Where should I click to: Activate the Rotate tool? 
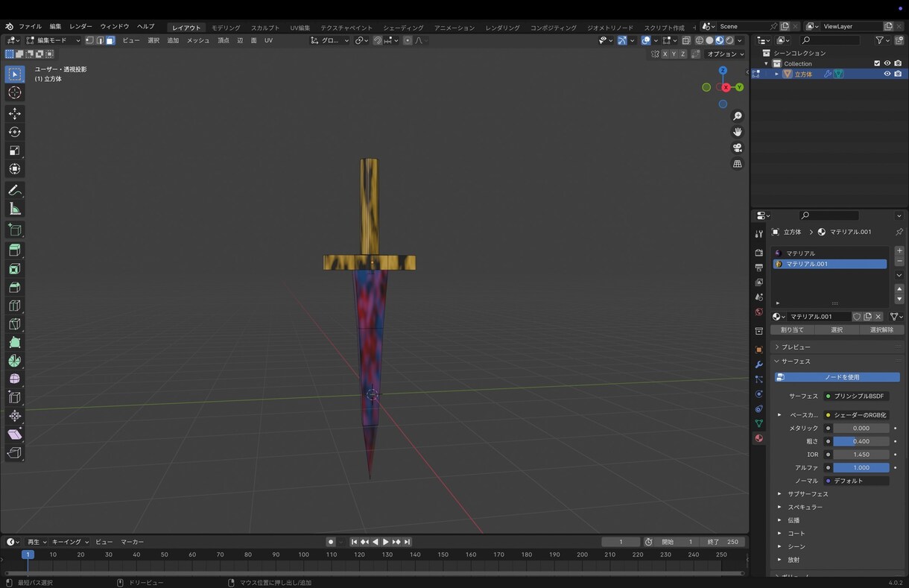(x=15, y=132)
